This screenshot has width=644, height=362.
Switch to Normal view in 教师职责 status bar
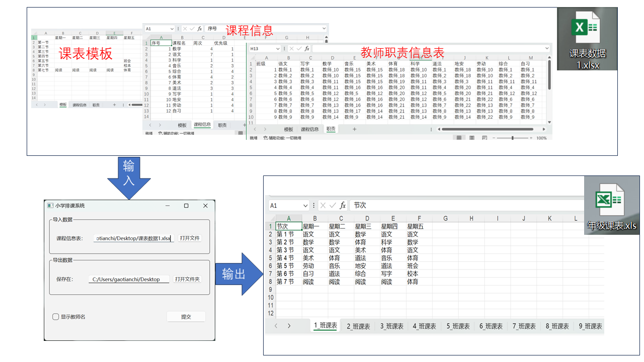coord(459,138)
